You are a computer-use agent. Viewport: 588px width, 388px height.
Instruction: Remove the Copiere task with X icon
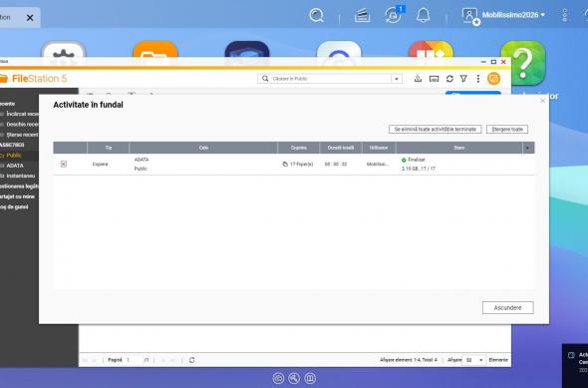pos(64,164)
